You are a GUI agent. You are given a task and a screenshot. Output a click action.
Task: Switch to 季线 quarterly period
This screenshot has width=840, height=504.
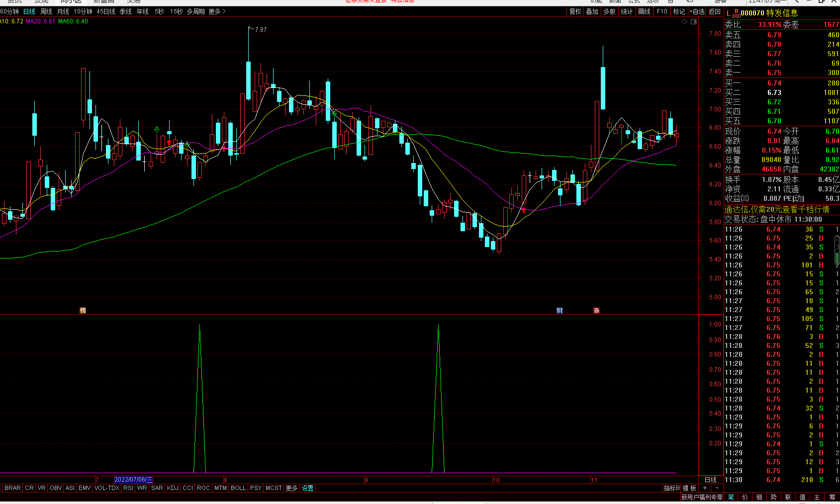coord(126,11)
